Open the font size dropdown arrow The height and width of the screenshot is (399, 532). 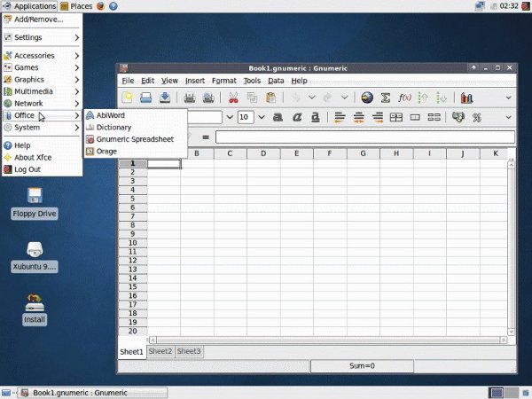(x=262, y=117)
